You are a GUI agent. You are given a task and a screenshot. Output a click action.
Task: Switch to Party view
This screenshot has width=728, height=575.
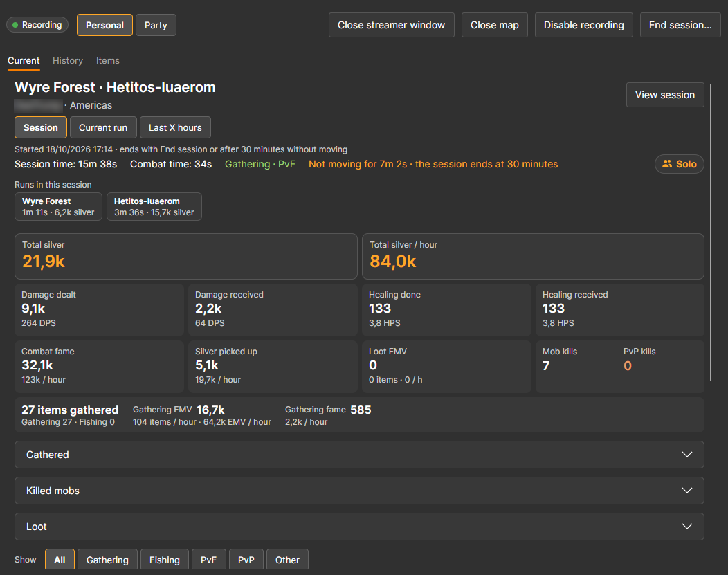(x=156, y=25)
